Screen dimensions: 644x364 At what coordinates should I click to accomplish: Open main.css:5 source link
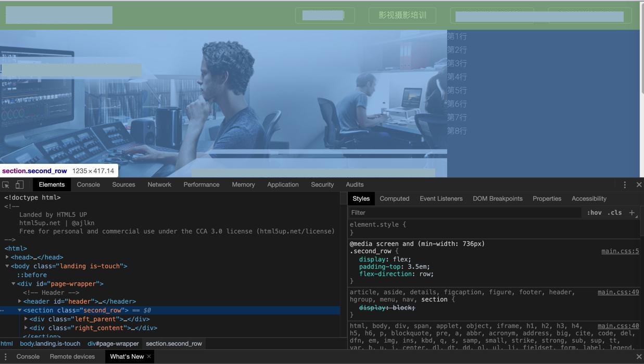[x=620, y=251]
